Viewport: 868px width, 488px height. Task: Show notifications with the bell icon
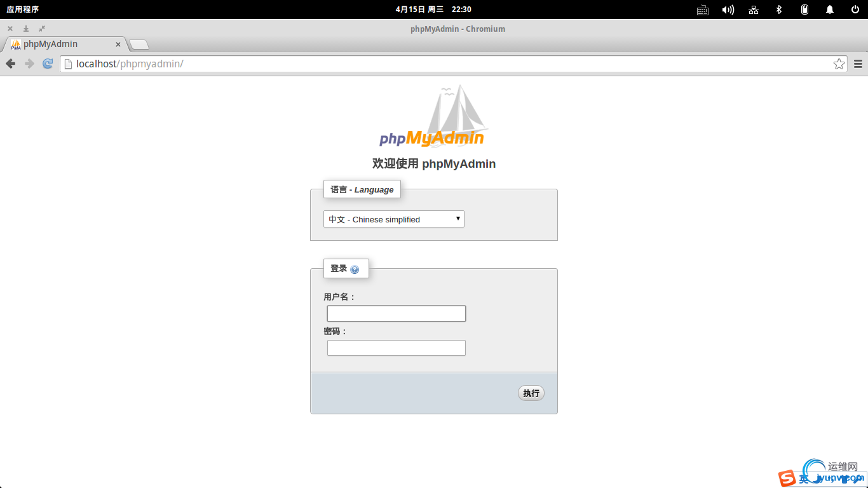(x=830, y=10)
